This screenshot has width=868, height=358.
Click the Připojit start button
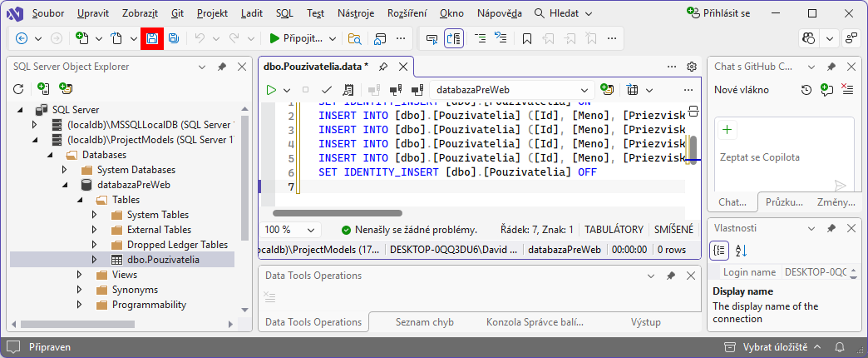296,38
